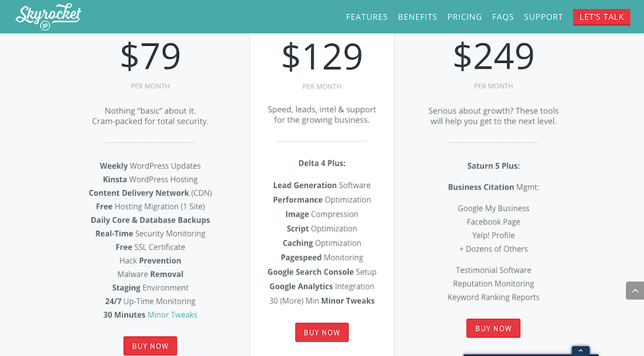Open the Features menu item
Viewport: 644px width, 356px height.
tap(366, 17)
